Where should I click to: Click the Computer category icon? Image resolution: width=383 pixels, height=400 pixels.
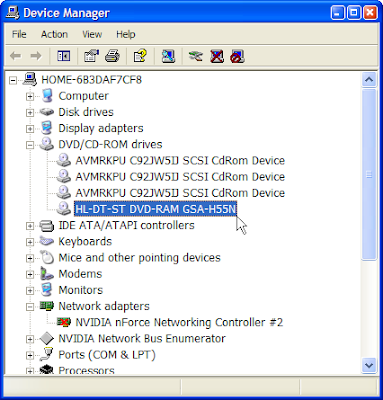click(x=47, y=96)
